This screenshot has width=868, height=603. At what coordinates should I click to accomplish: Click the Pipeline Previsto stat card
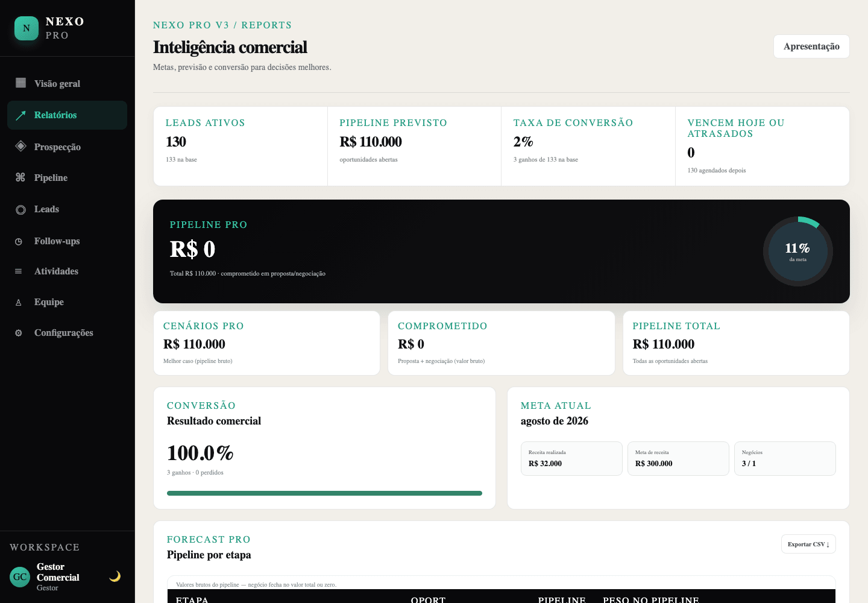(x=414, y=147)
